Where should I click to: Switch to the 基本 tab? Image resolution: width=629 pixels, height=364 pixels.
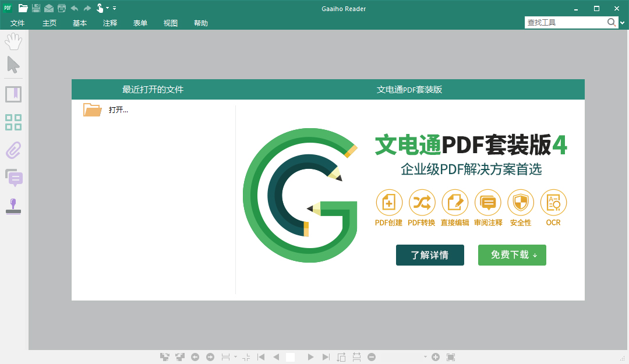click(x=79, y=23)
